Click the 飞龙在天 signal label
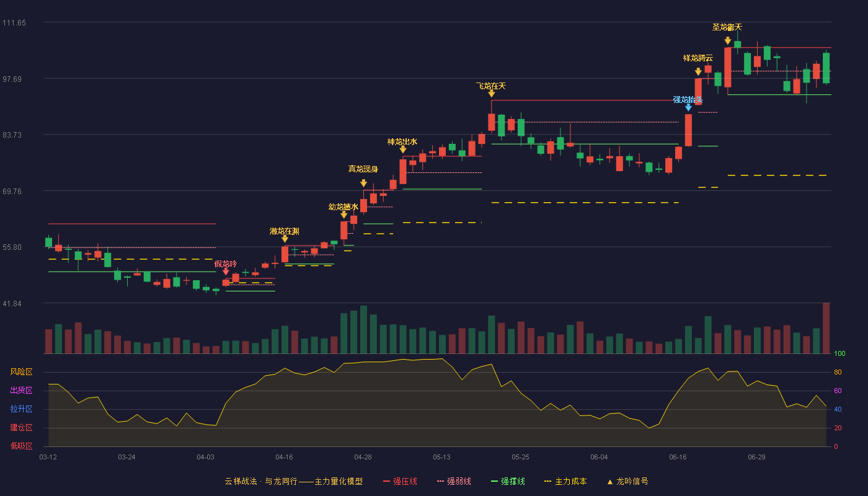Image resolution: width=868 pixels, height=496 pixels. click(x=491, y=86)
